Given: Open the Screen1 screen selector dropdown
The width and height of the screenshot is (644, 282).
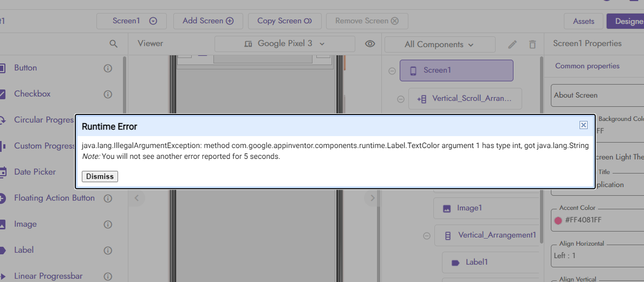Looking at the screenshot, I should pyautogui.click(x=132, y=21).
